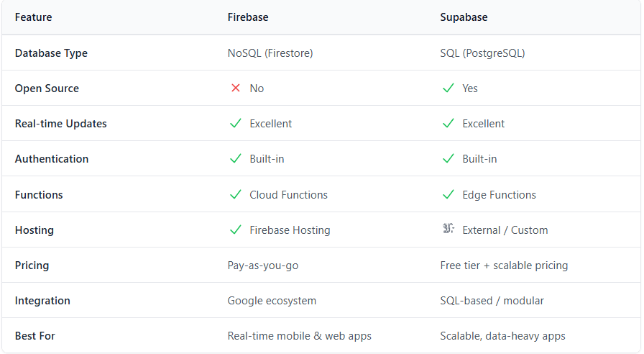Click the Pay-as-you-go cell
The image size is (644, 354).
[263, 265]
